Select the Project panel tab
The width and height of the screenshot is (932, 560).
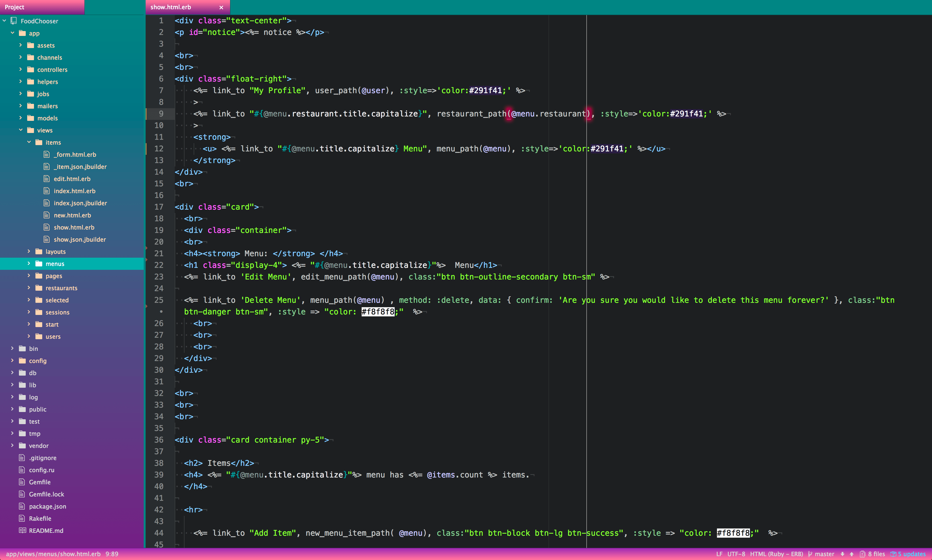coord(14,7)
